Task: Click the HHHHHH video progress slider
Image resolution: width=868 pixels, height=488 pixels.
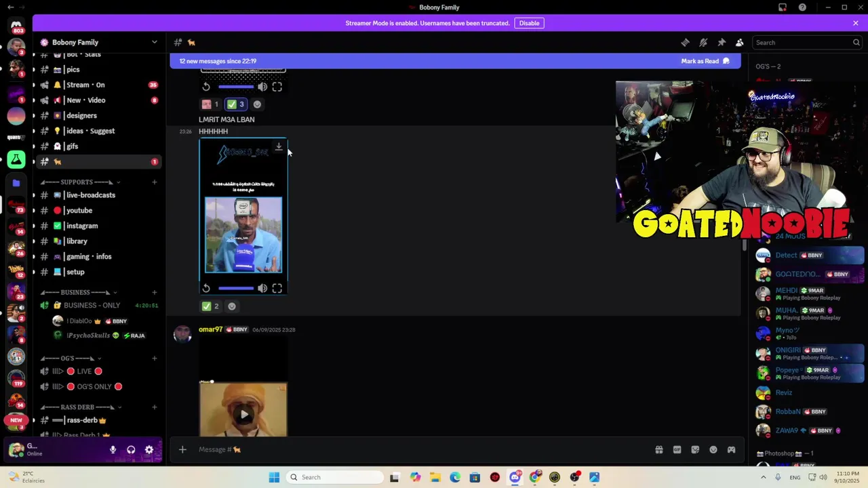Action: [x=236, y=288]
